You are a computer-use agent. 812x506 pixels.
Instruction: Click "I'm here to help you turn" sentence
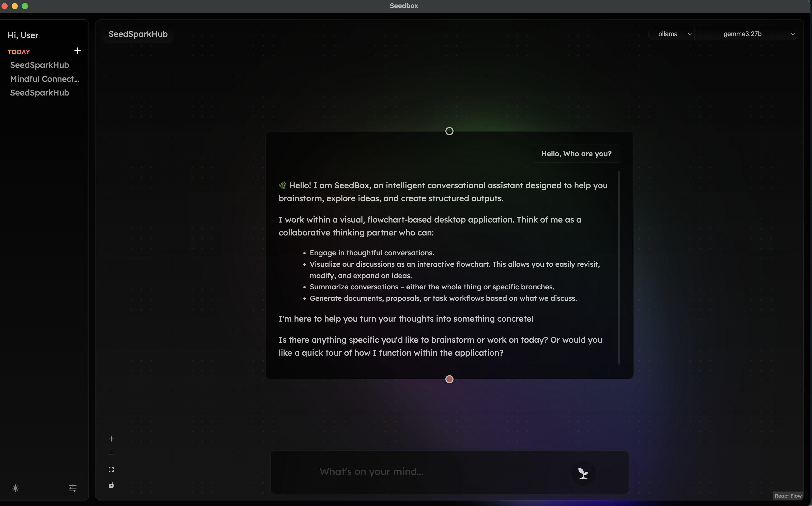click(x=406, y=319)
